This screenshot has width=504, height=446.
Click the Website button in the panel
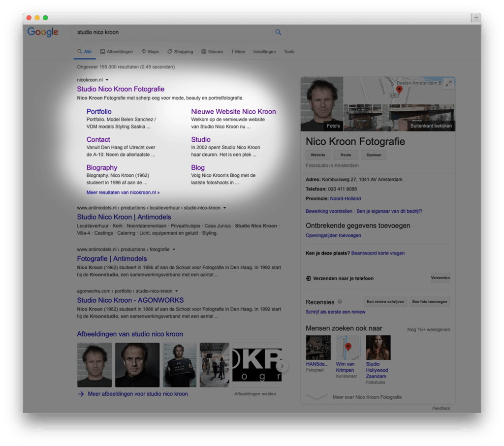pos(318,155)
